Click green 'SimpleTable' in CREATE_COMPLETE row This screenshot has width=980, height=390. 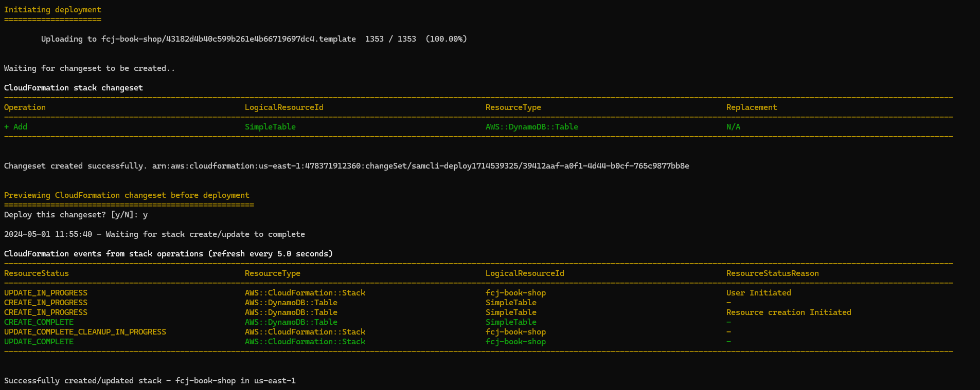511,322
